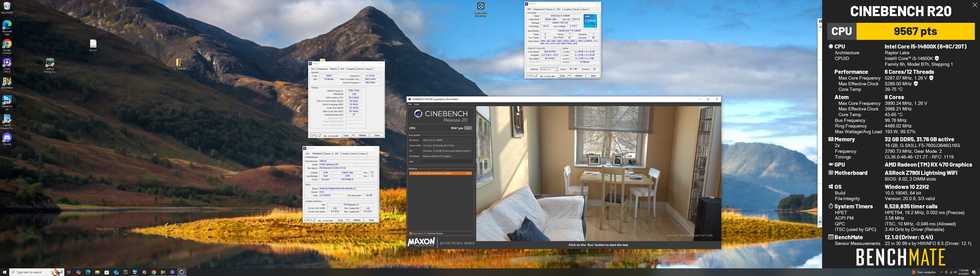The image size is (980, 276).
Task: Switch to SPD tab in Memory CPU-Z window
Action: coord(342,69)
